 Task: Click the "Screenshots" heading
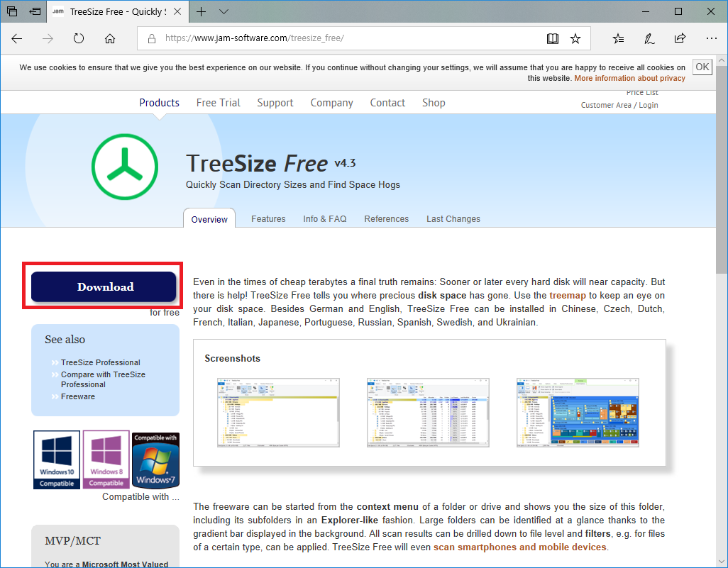pyautogui.click(x=232, y=358)
